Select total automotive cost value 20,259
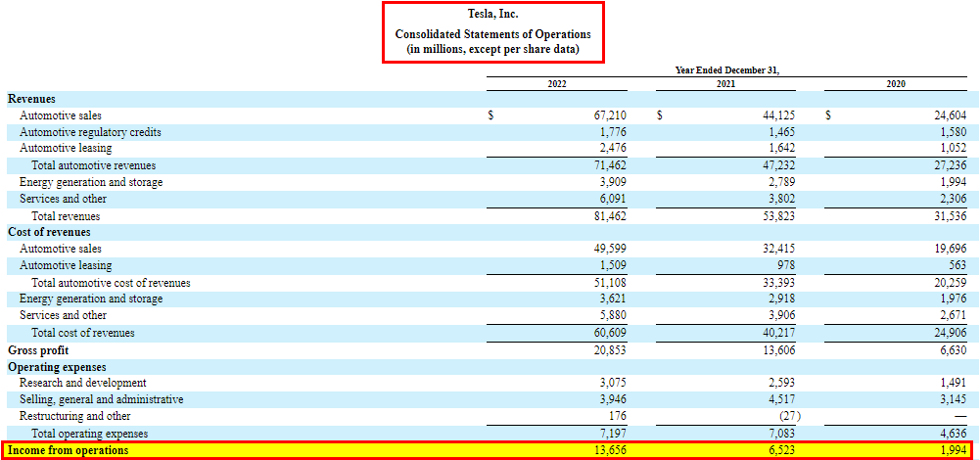Viewport: 980px width, 460px height. [x=950, y=283]
